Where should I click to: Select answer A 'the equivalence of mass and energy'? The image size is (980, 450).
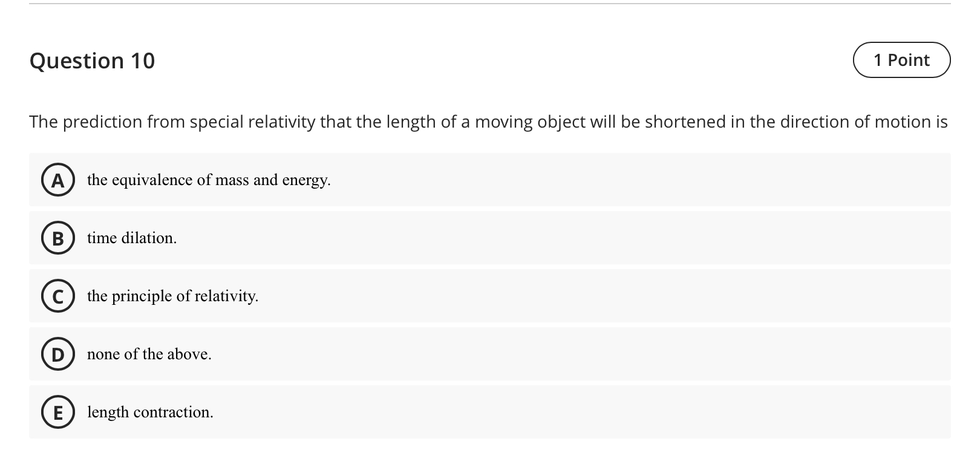208,180
